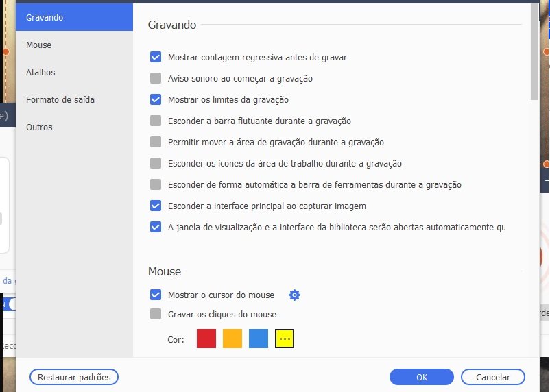550x392 pixels.
Task: Click the vertical scrollbar of settings panel
Action: (534, 52)
